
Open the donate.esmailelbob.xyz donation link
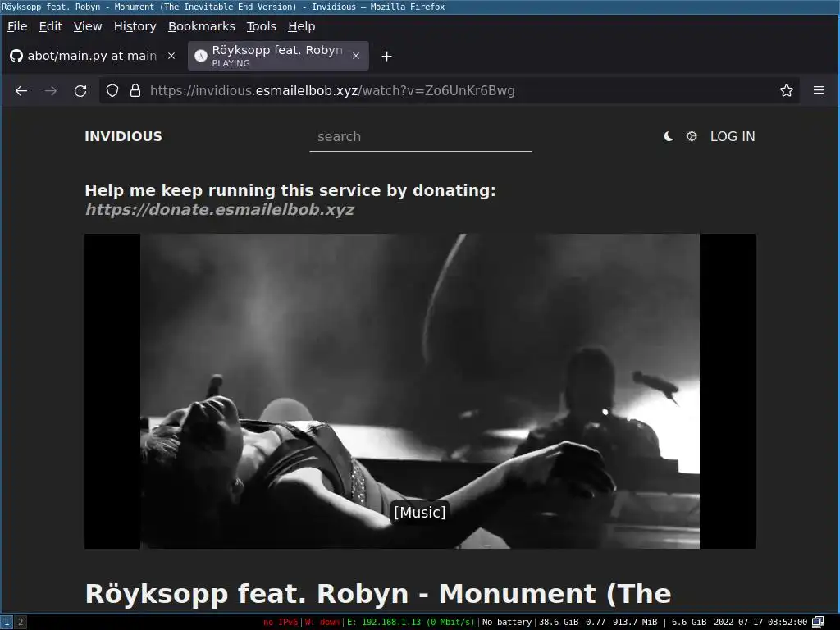click(x=220, y=209)
